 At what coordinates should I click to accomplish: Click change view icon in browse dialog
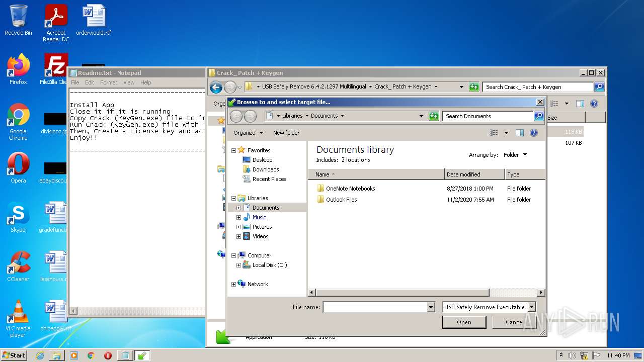pyautogui.click(x=494, y=133)
